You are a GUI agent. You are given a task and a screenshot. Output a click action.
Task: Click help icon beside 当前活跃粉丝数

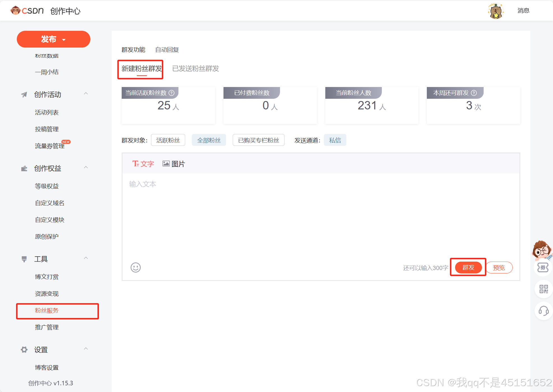[172, 93]
